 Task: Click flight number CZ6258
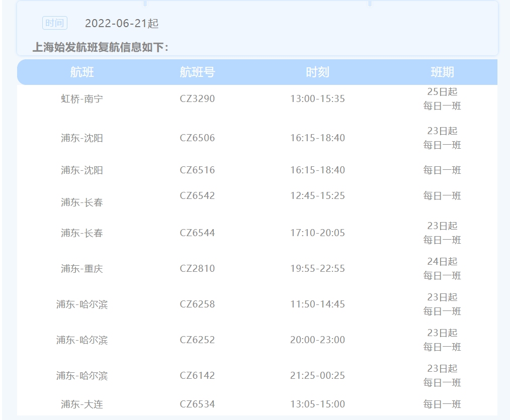click(197, 304)
